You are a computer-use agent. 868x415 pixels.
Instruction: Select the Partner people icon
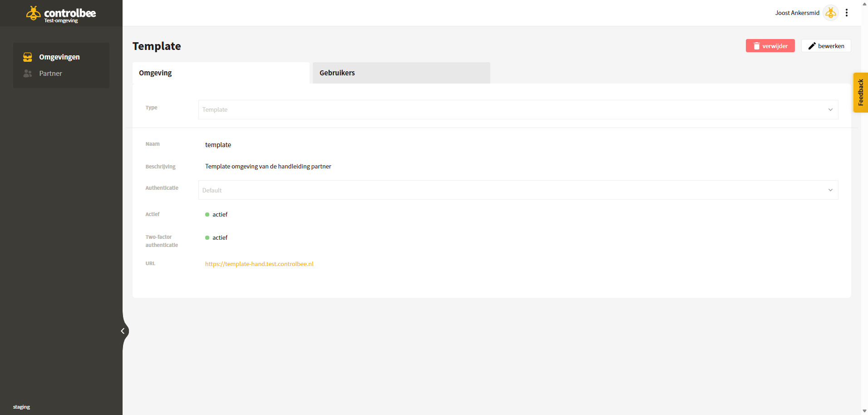pyautogui.click(x=28, y=73)
